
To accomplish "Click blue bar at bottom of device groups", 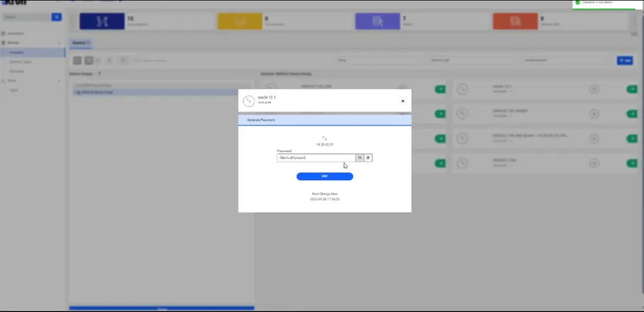I will (162, 308).
